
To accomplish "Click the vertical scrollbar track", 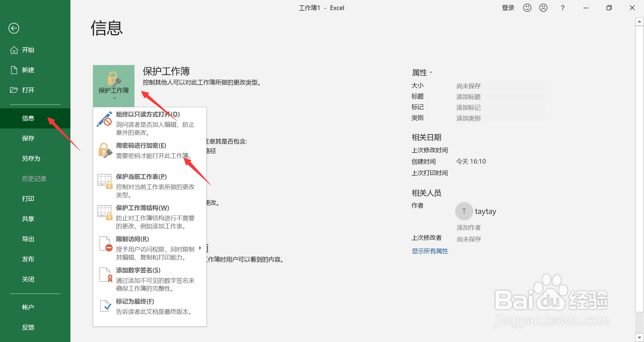I will pyautogui.click(x=639, y=323).
